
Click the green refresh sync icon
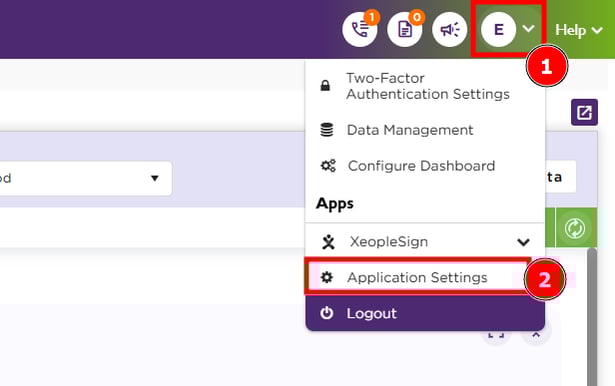(x=575, y=228)
